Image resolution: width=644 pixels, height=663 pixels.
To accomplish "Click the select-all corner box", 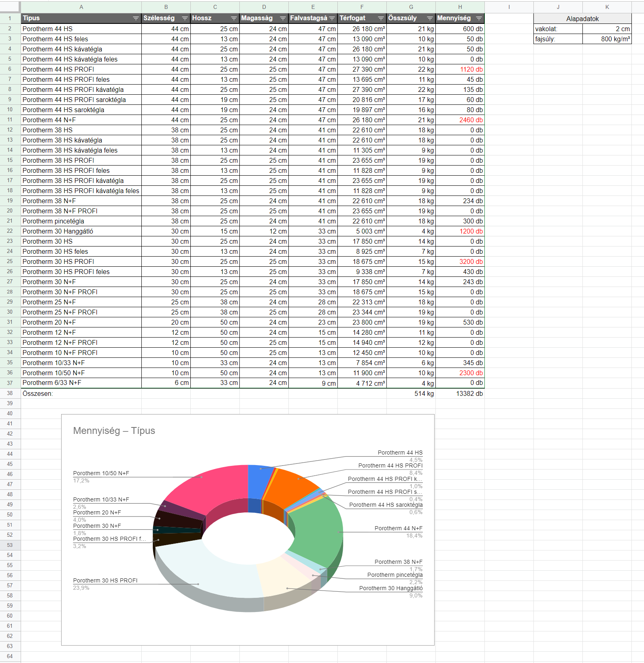I will pos(10,7).
